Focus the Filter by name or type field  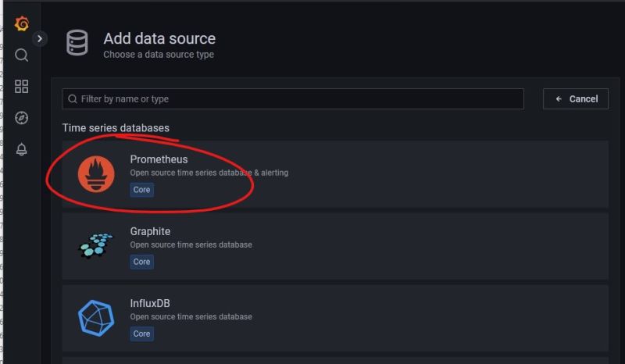[293, 99]
